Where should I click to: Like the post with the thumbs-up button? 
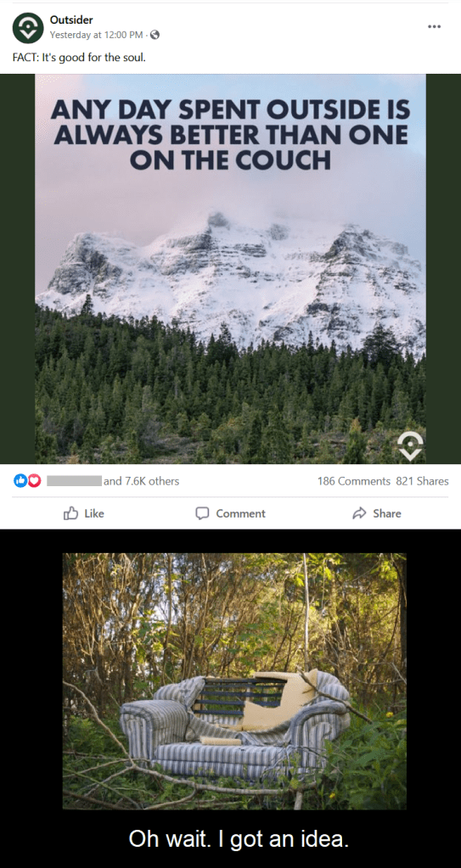click(x=84, y=513)
